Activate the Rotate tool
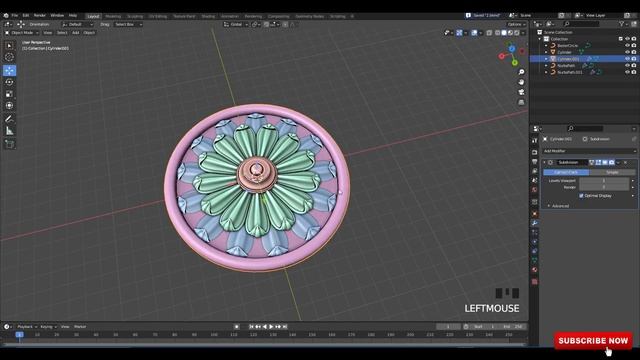The width and height of the screenshot is (640, 360). pos(9,82)
